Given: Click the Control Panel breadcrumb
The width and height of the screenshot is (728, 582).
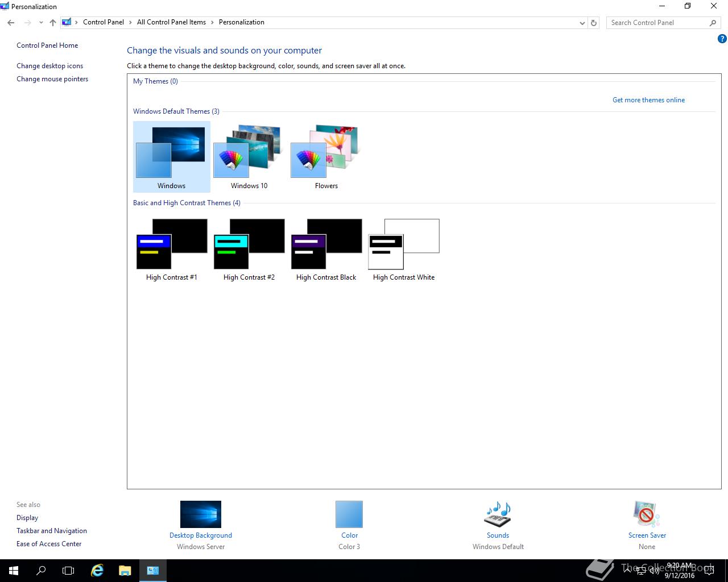Looking at the screenshot, I should coord(104,22).
